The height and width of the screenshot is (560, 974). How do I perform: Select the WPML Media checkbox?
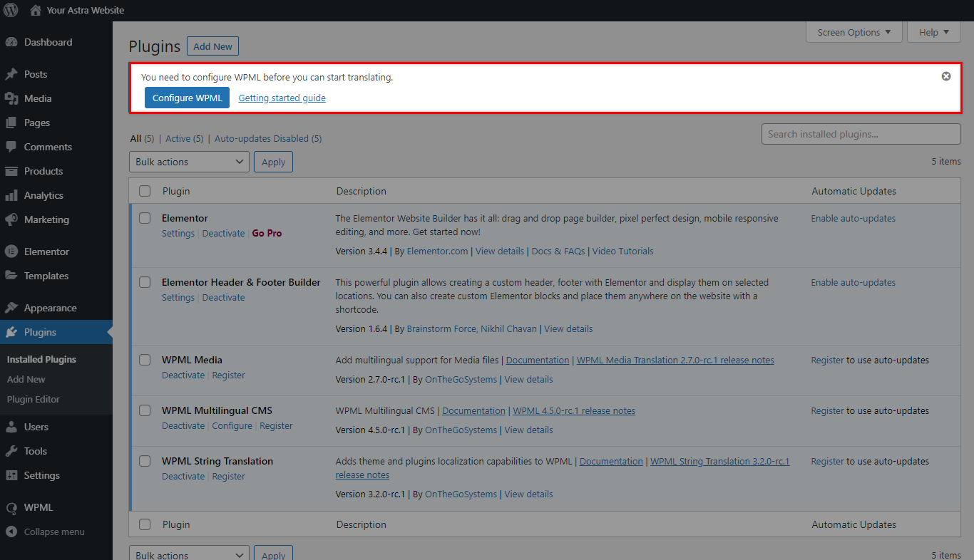145,360
